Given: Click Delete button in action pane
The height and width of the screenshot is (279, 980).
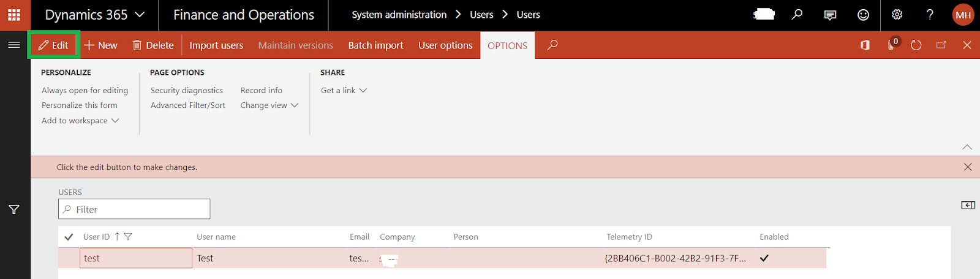Looking at the screenshot, I should pos(153,45).
